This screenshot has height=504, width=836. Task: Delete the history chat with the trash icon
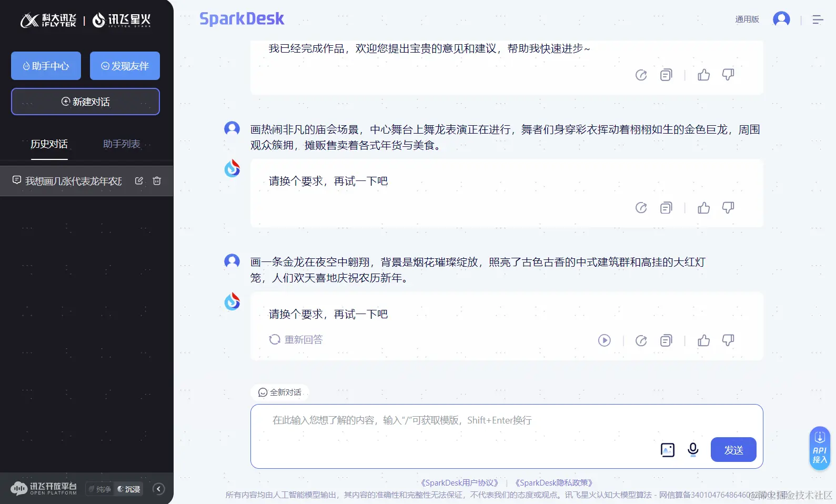click(x=157, y=181)
